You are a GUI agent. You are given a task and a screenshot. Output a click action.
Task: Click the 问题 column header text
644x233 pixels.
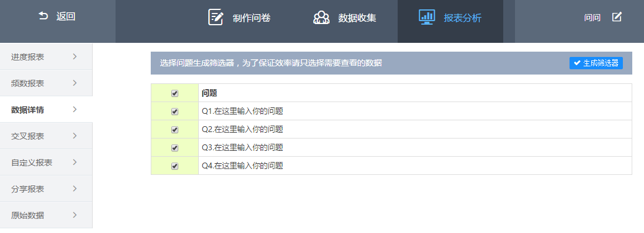pos(209,93)
